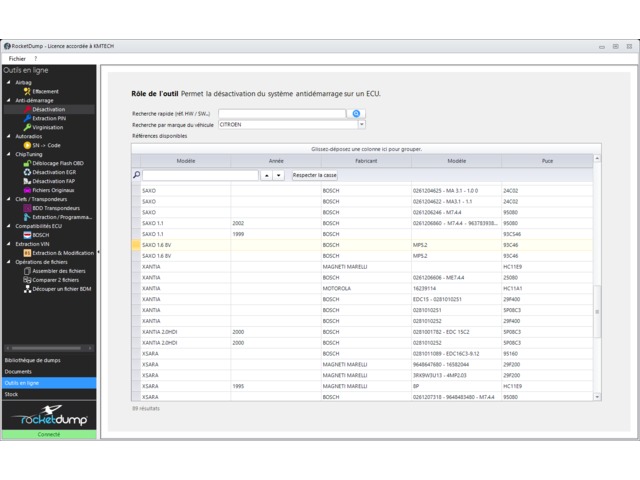The height and width of the screenshot is (480, 640).
Task: Select the XSARA 1995 MAGNETI MARELLI row
Action: coord(362,386)
